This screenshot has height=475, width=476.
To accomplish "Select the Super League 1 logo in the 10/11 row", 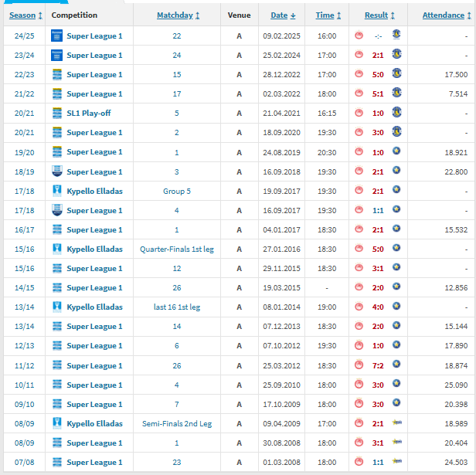I will coord(56,384).
